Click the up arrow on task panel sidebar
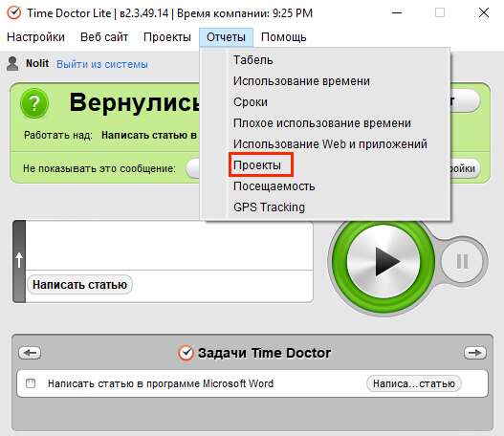504x436 pixels. point(19,260)
